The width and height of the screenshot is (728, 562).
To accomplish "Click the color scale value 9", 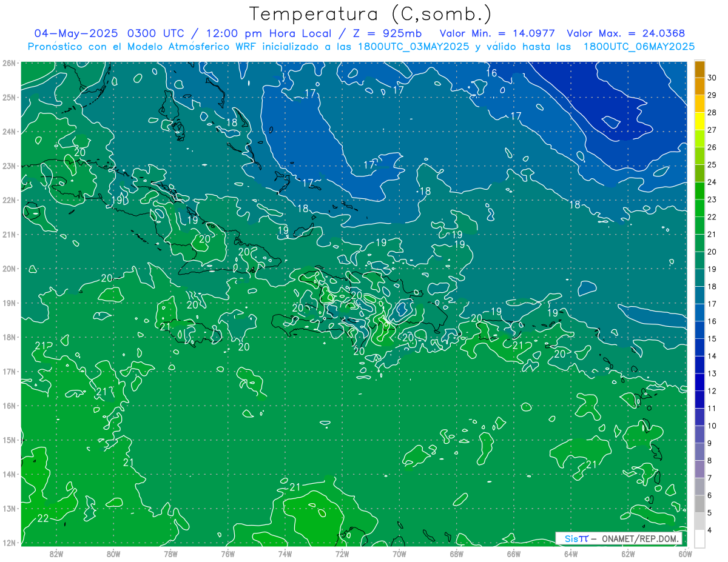I will click(x=710, y=443).
